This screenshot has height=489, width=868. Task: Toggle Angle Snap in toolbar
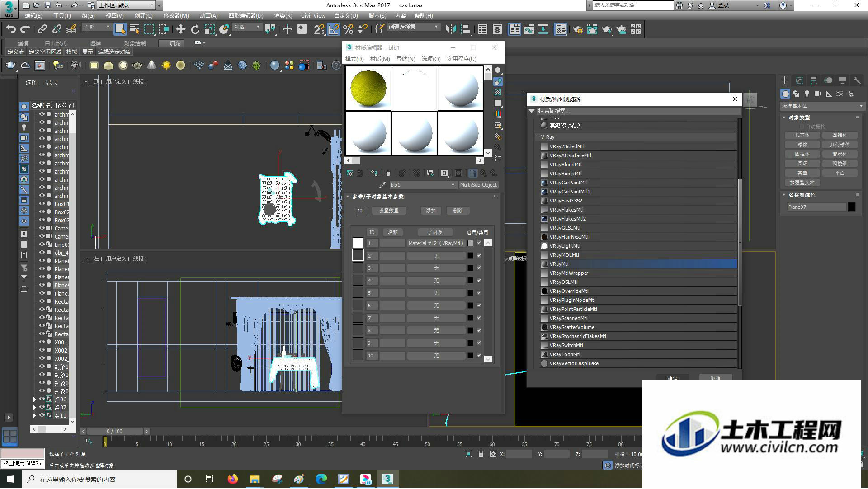[334, 29]
